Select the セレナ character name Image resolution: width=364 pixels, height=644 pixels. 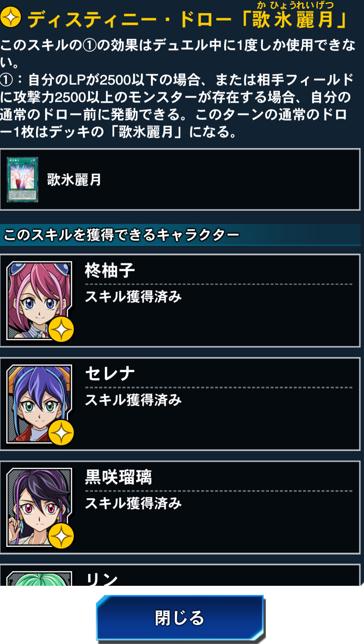pos(110,374)
